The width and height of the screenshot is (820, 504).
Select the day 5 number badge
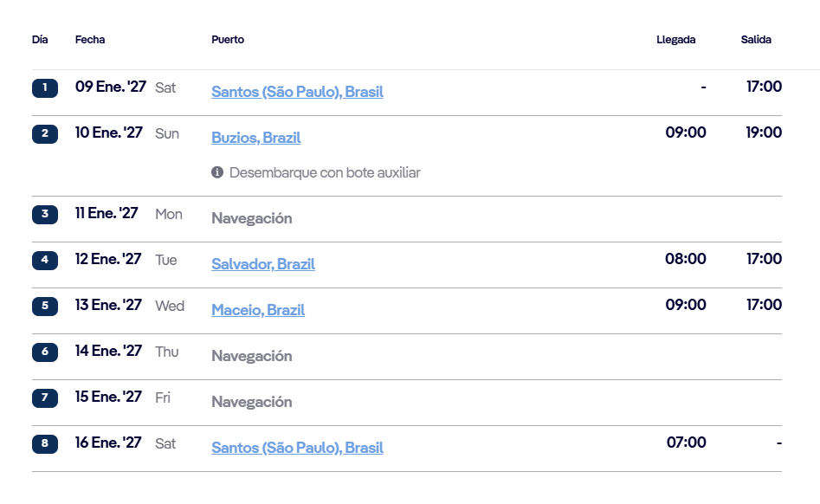[x=45, y=306]
